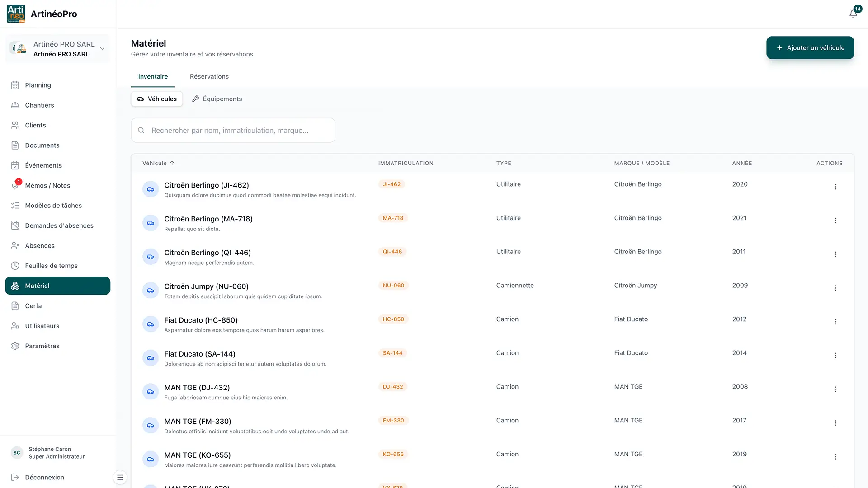Click the Camionnette type cell
Screen dimensions: 868x488
515,286
